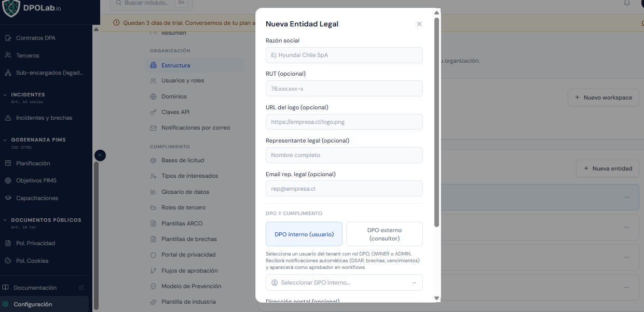Click the Email rep. legal field
The image size is (644, 312).
point(344,189)
